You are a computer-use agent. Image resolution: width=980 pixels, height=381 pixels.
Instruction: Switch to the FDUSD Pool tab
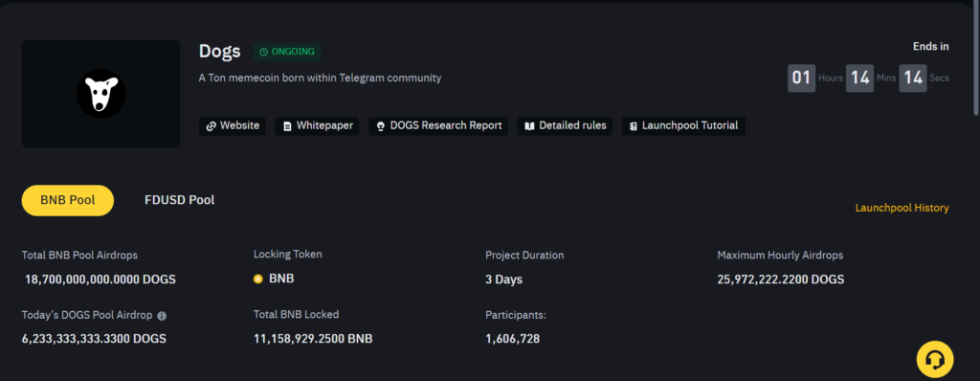coord(179,200)
